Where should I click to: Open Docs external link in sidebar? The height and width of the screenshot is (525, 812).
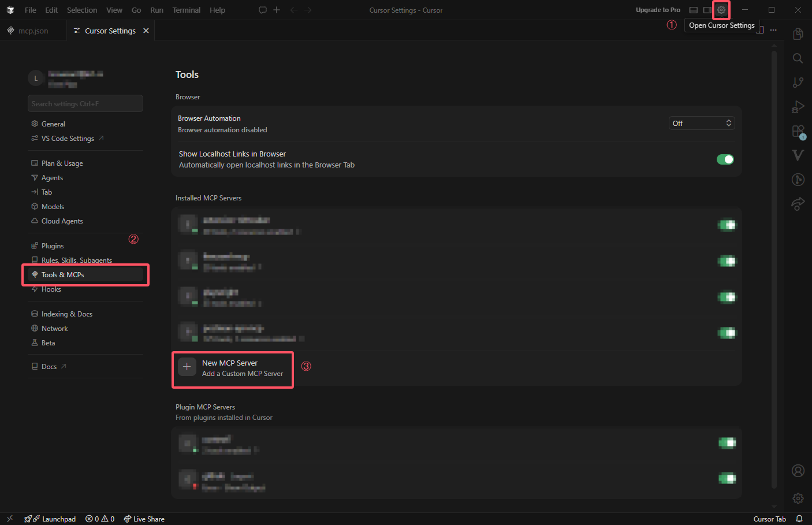click(x=49, y=367)
